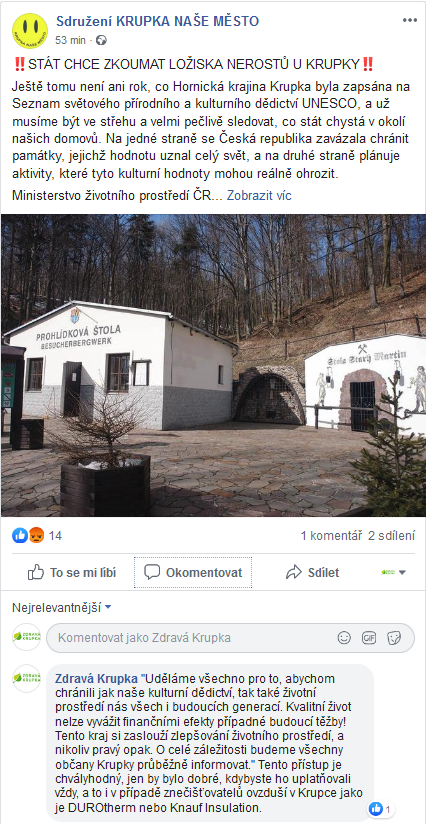Click the globe public audience icon
The image size is (426, 824).
[102, 40]
